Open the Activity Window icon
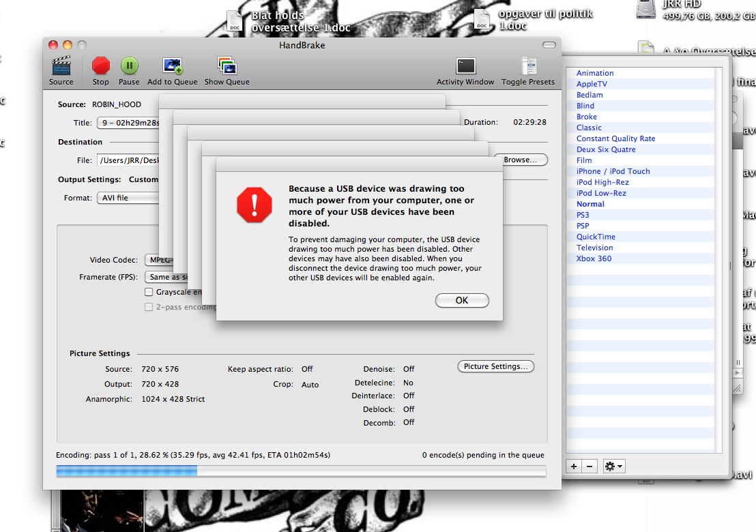Image resolution: width=756 pixels, height=532 pixels. point(466,66)
